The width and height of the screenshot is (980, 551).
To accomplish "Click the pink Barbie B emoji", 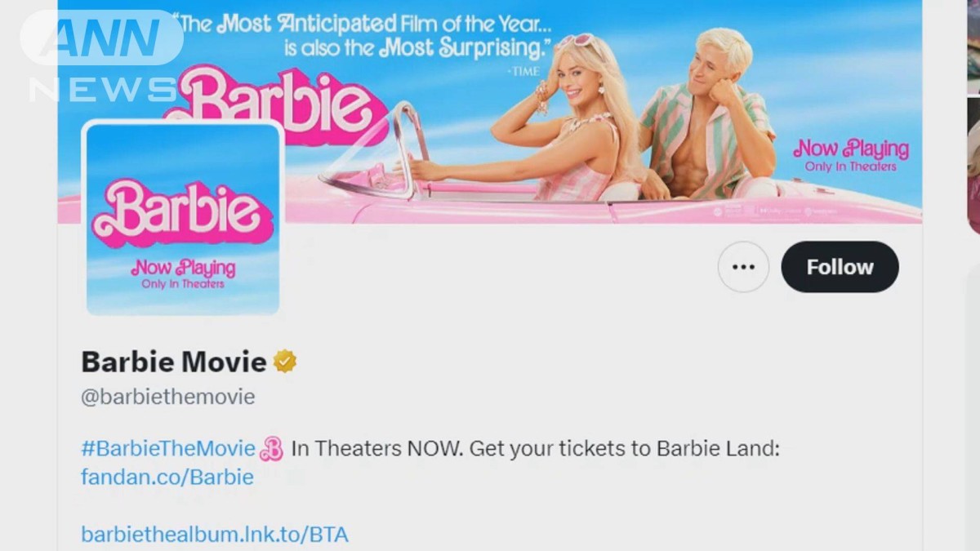I will [271, 449].
